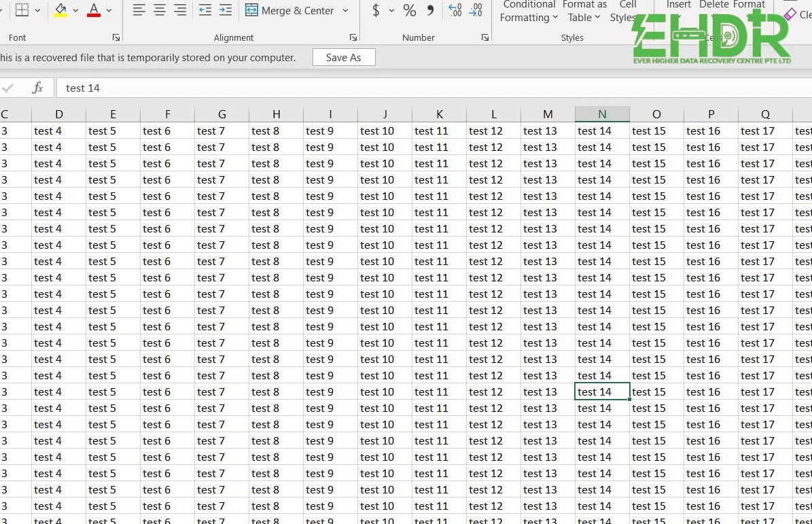812x524 pixels.
Task: Align text right in the cell
Action: click(180, 10)
